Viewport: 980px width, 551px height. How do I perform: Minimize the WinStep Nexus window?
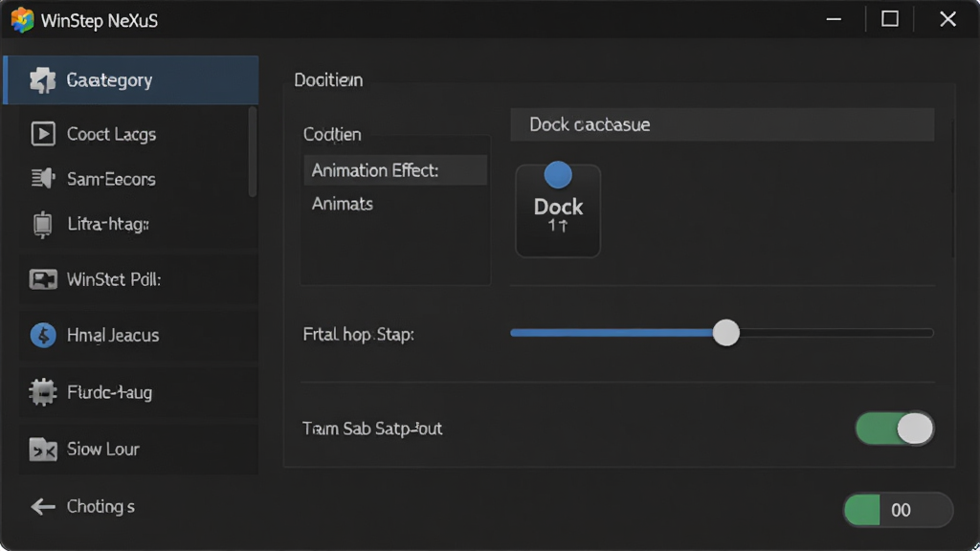coord(834,19)
